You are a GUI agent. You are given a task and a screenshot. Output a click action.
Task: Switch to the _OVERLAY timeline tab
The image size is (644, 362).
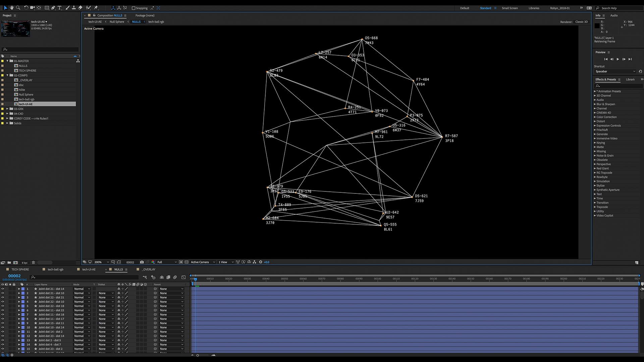coord(149,269)
